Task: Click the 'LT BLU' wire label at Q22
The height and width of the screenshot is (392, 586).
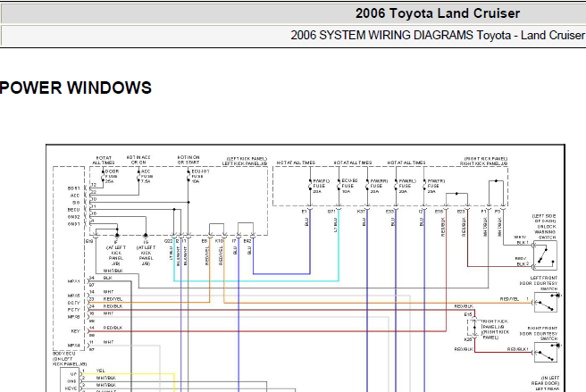Action: (x=172, y=253)
